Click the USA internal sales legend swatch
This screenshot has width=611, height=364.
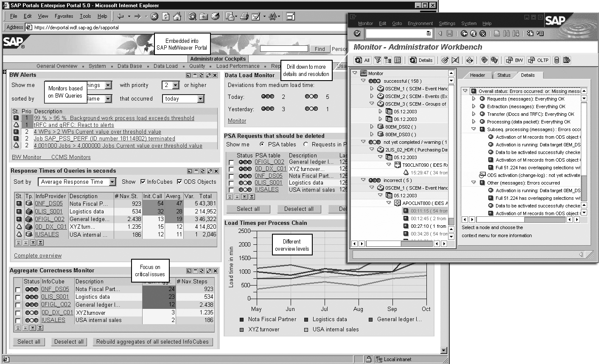point(306,330)
